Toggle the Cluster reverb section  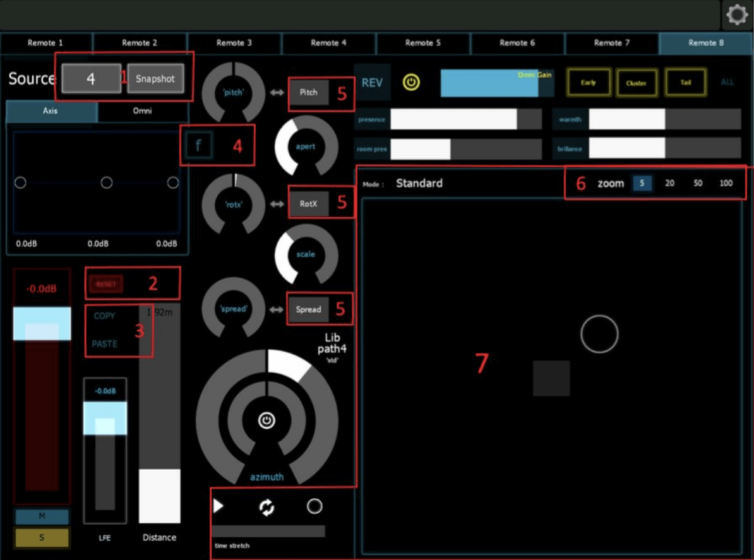tap(636, 83)
